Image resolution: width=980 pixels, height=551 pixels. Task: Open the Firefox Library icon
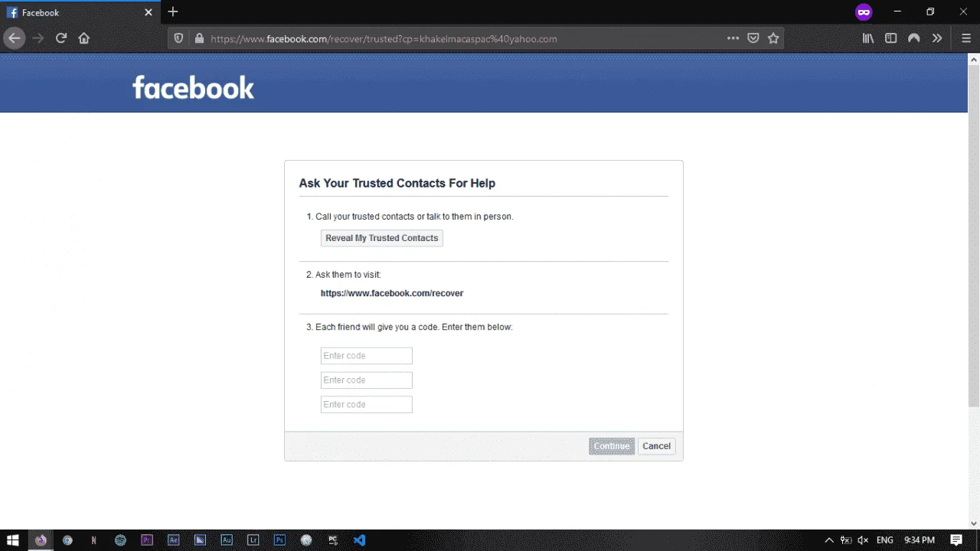[x=868, y=38]
